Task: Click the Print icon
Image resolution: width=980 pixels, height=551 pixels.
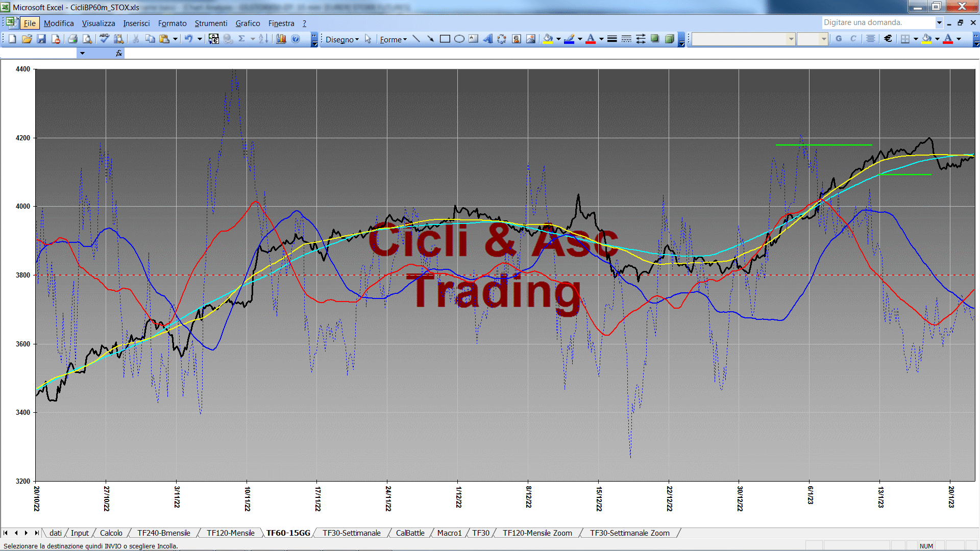Action: coord(72,39)
